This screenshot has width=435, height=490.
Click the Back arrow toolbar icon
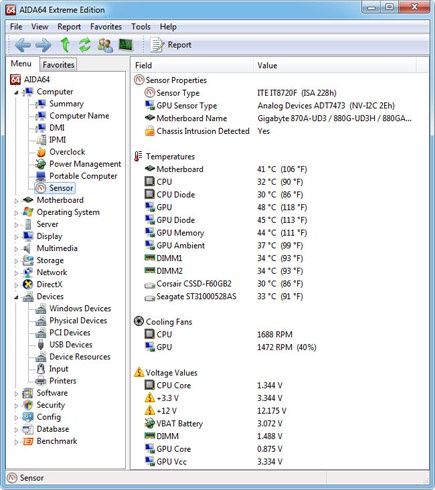coord(23,45)
